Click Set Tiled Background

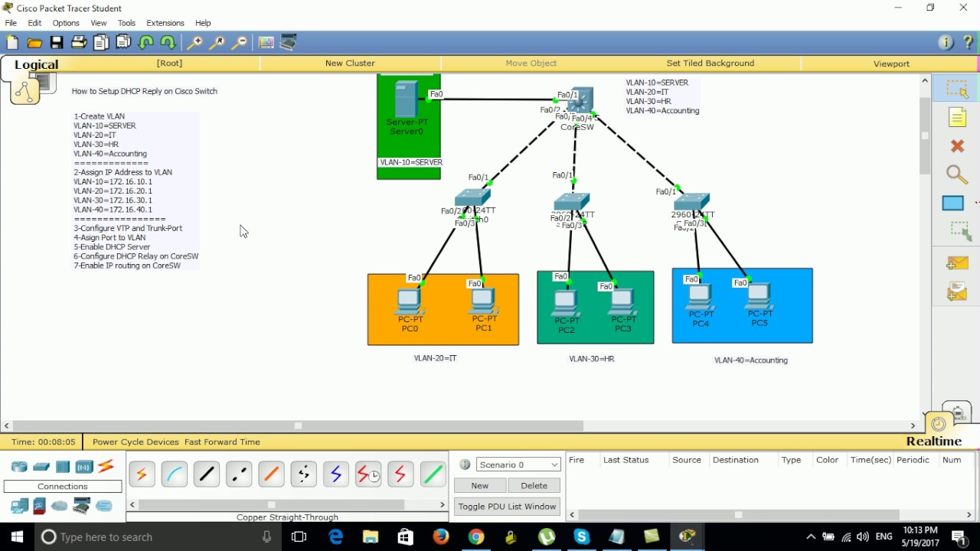710,64
